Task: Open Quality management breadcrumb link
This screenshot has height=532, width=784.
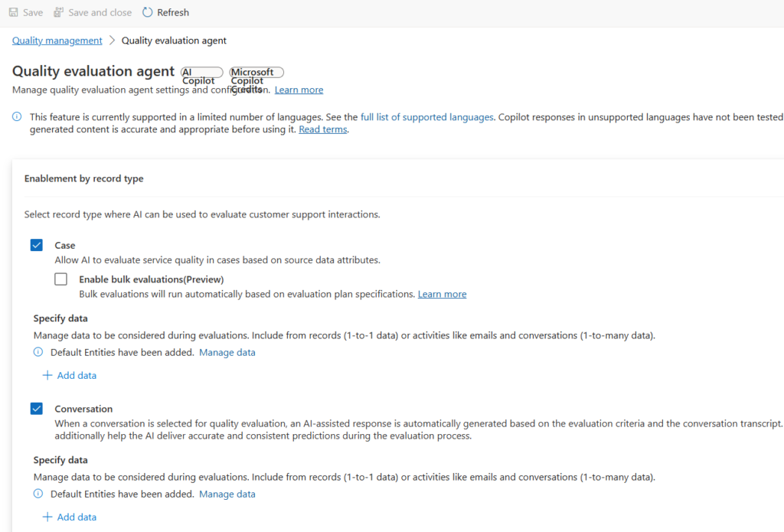Action: [x=57, y=41]
